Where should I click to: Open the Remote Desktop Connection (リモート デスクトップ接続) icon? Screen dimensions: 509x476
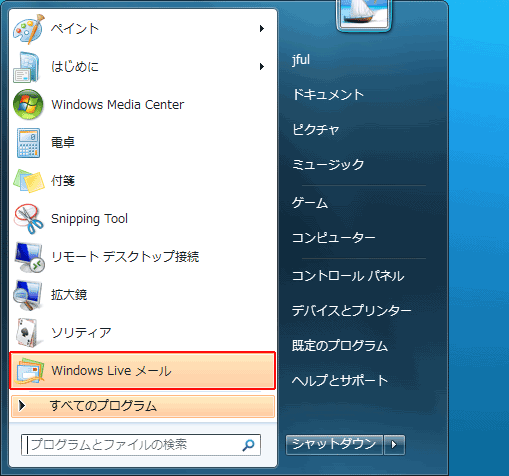(x=29, y=257)
